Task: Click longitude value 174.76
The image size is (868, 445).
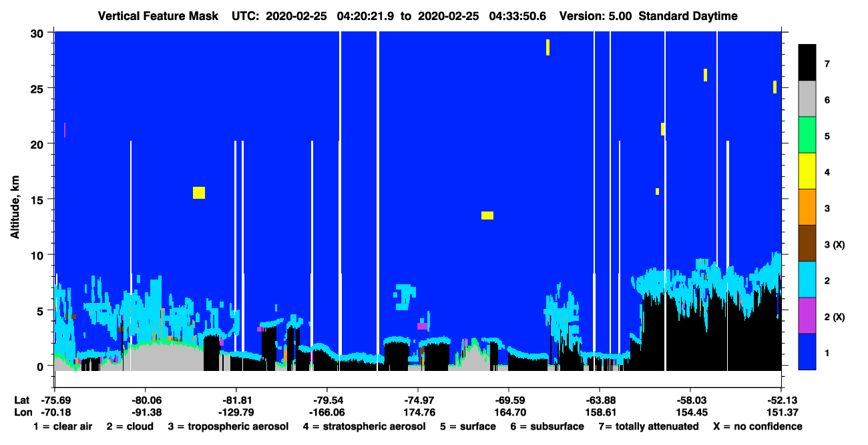Action: point(420,412)
